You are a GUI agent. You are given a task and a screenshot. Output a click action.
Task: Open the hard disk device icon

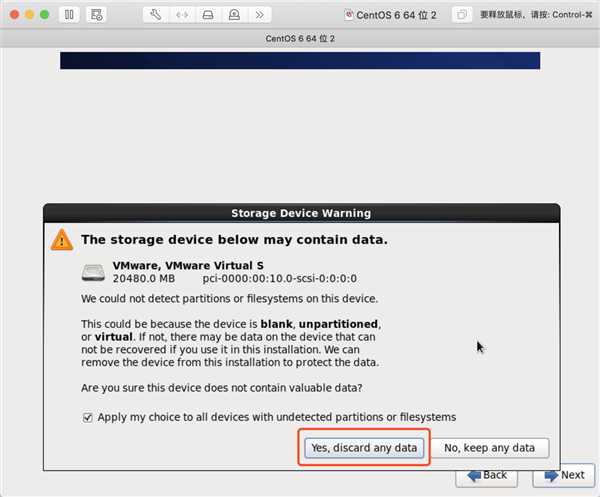[x=208, y=15]
